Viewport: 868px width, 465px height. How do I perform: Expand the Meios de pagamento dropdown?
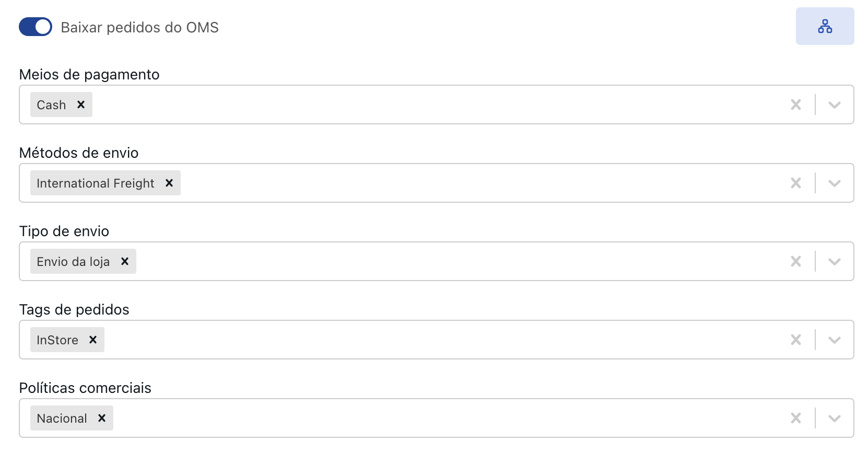835,104
